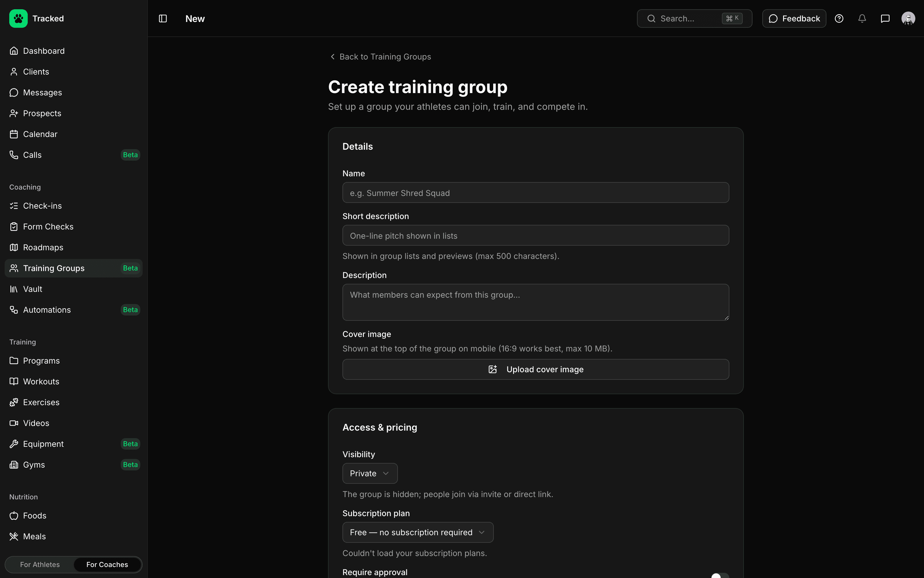Click the Programs folder icon
This screenshot has height=578, width=924.
(14, 360)
